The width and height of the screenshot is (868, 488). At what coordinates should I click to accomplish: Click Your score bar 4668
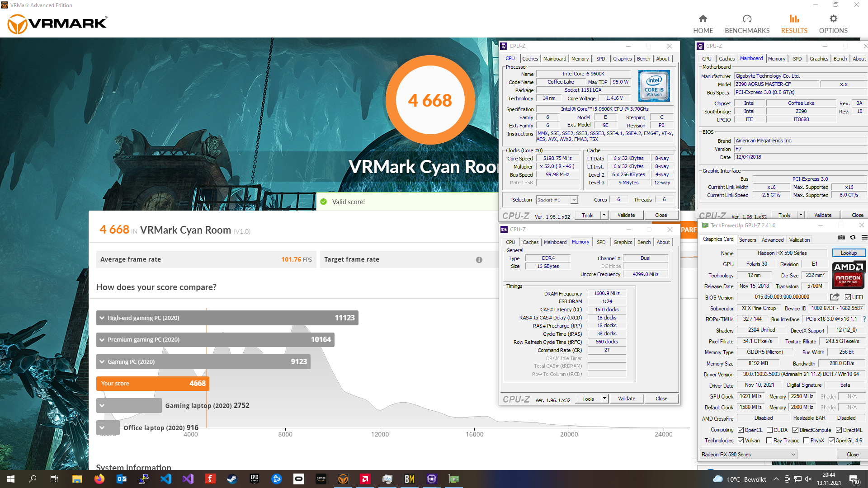[x=153, y=383]
